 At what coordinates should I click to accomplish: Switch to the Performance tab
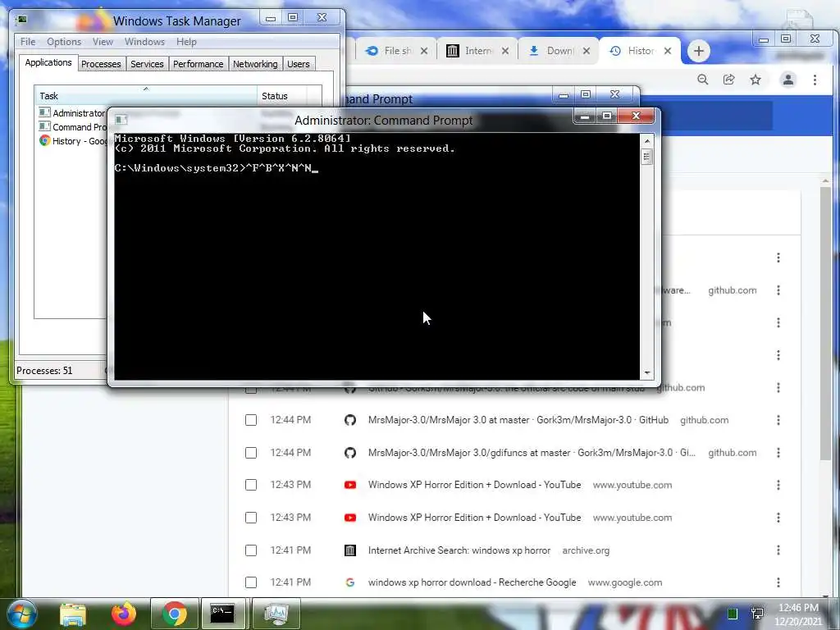click(198, 64)
